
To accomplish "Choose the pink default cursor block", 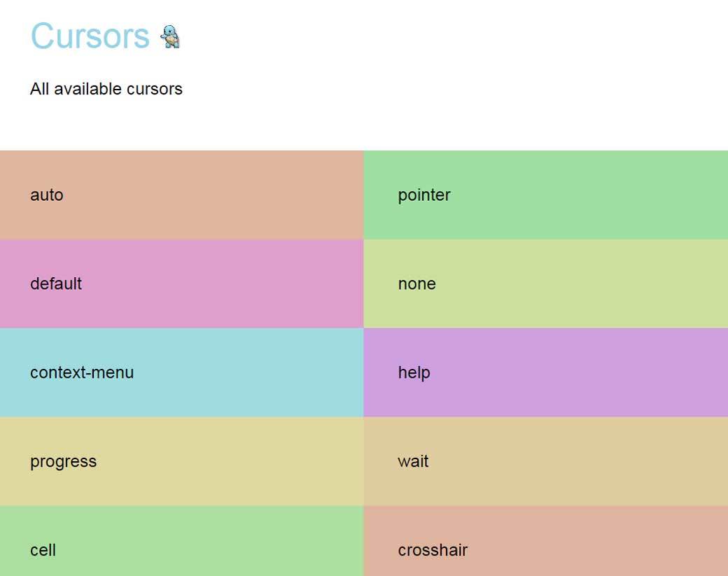I will pos(181,283).
